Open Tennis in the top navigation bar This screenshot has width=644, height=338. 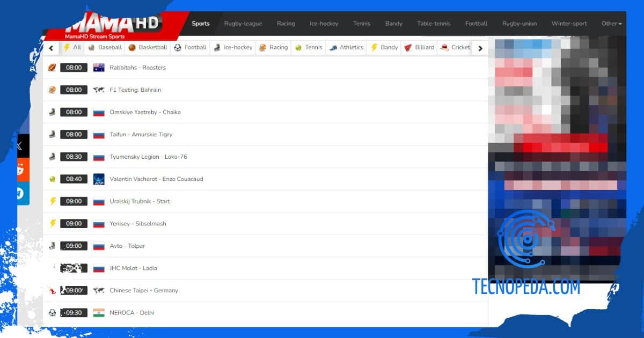click(362, 24)
